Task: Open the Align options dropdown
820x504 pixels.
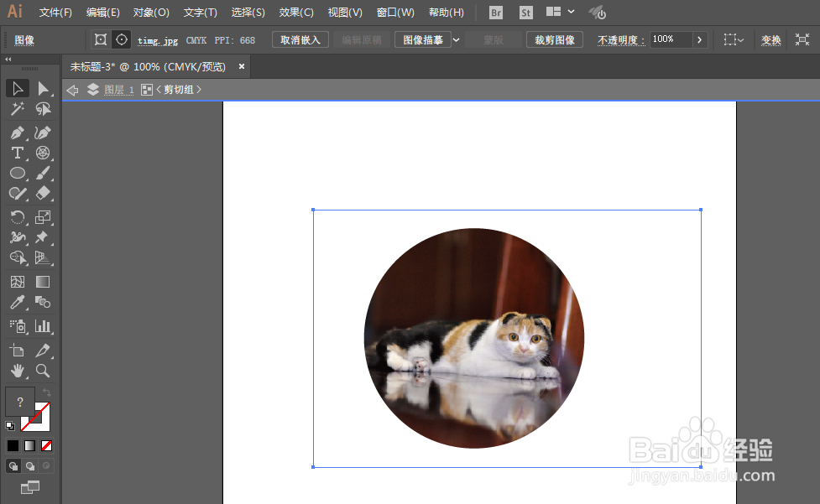Action: coord(734,39)
